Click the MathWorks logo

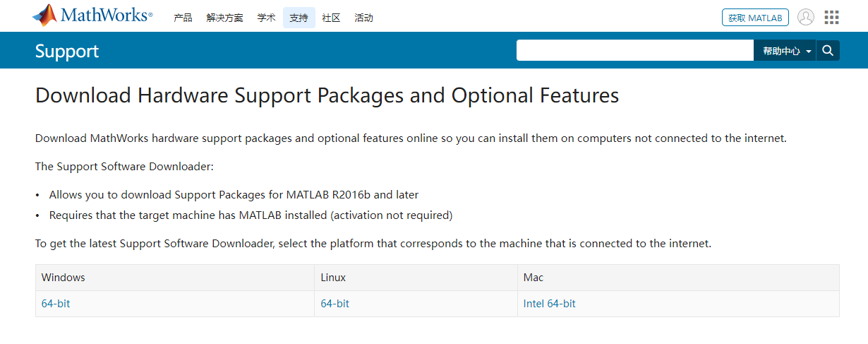point(92,16)
